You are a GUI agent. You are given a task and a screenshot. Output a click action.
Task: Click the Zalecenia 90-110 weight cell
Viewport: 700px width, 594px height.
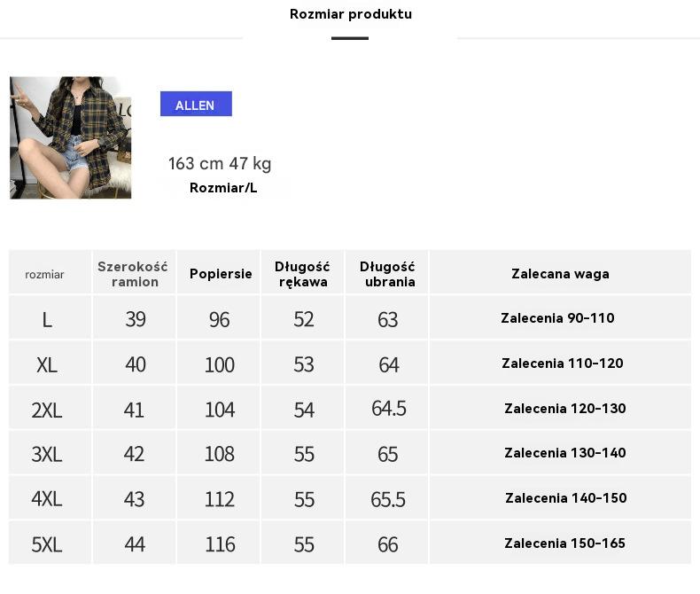557,318
